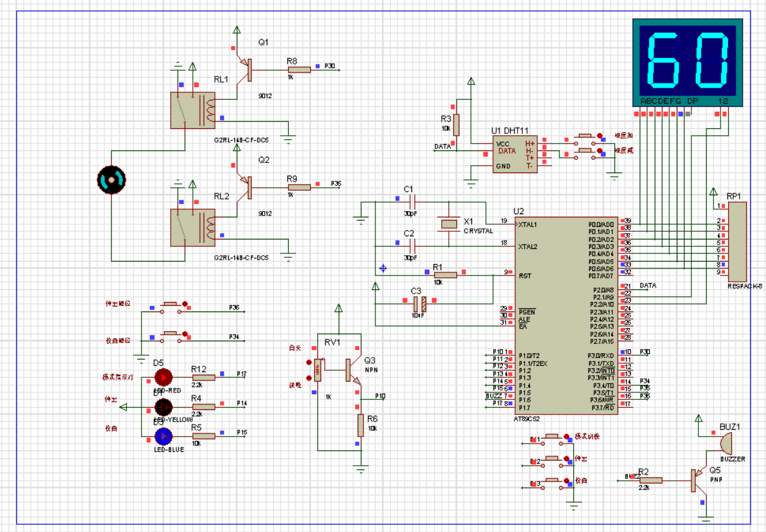Increase DHT11 temperature with T+
Viewport: 766px width, 532px height.
click(530, 157)
